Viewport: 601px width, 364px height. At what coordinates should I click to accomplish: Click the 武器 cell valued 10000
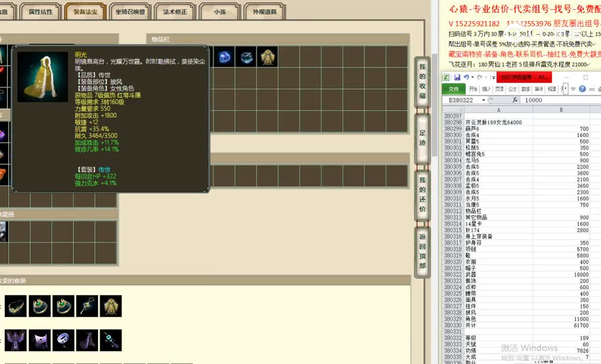point(498,275)
